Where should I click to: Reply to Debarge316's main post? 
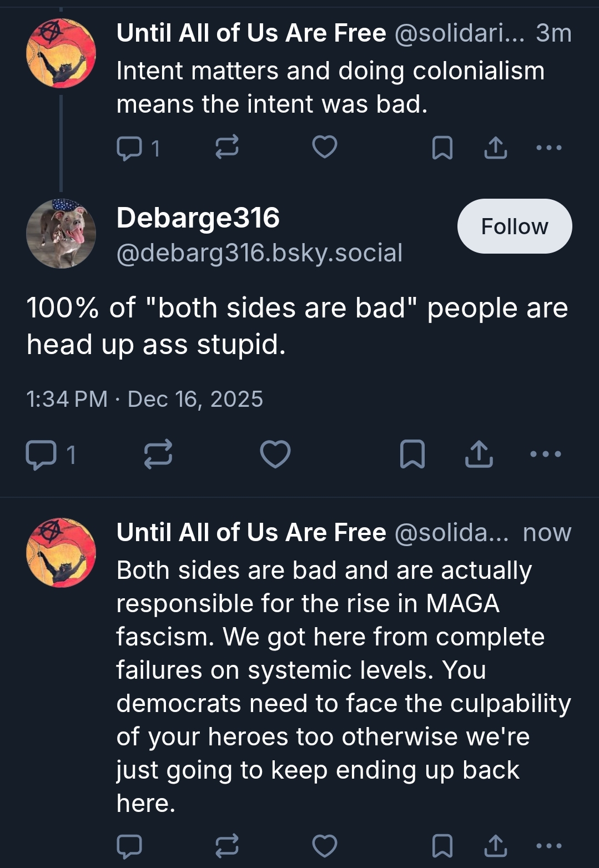(41, 455)
